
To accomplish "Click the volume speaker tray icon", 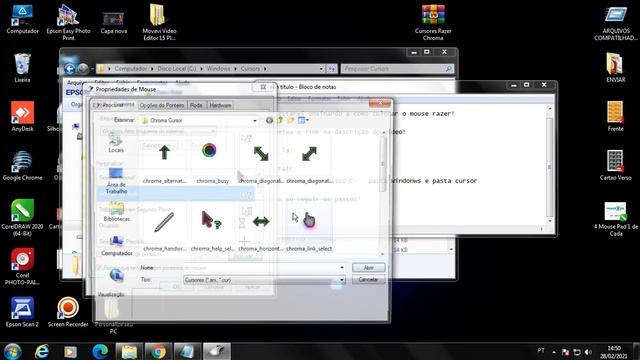I will tap(588, 352).
